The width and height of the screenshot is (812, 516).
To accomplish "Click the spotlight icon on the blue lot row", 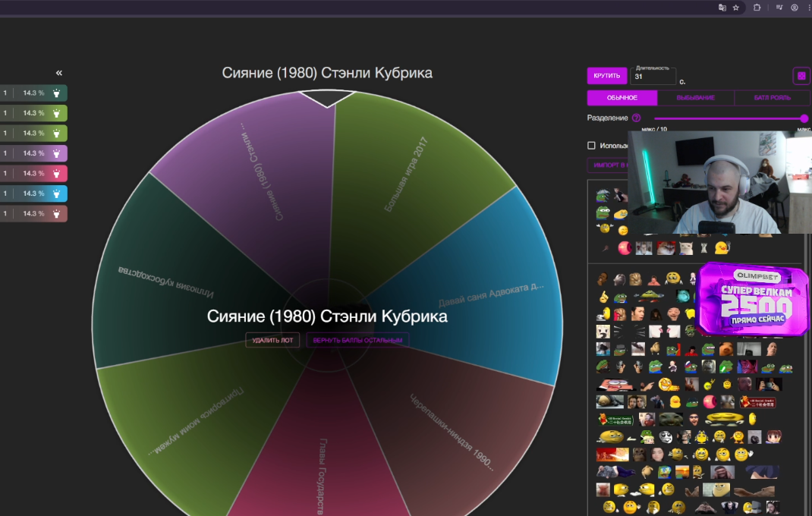I will (x=56, y=193).
